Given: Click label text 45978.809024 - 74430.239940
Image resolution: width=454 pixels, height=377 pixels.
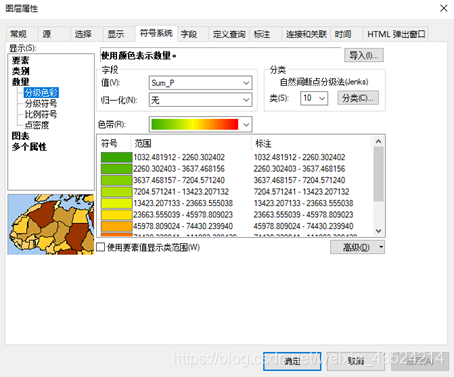Looking at the screenshot, I should click(x=303, y=226).
